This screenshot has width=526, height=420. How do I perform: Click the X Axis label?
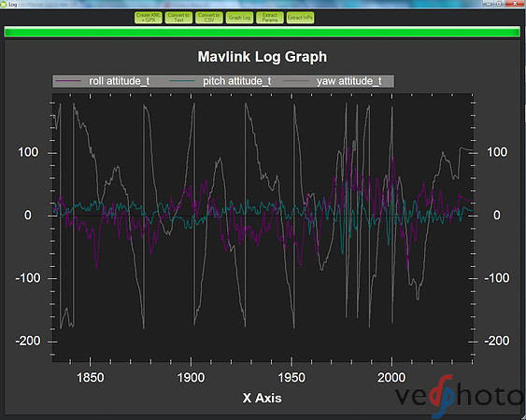coord(262,398)
